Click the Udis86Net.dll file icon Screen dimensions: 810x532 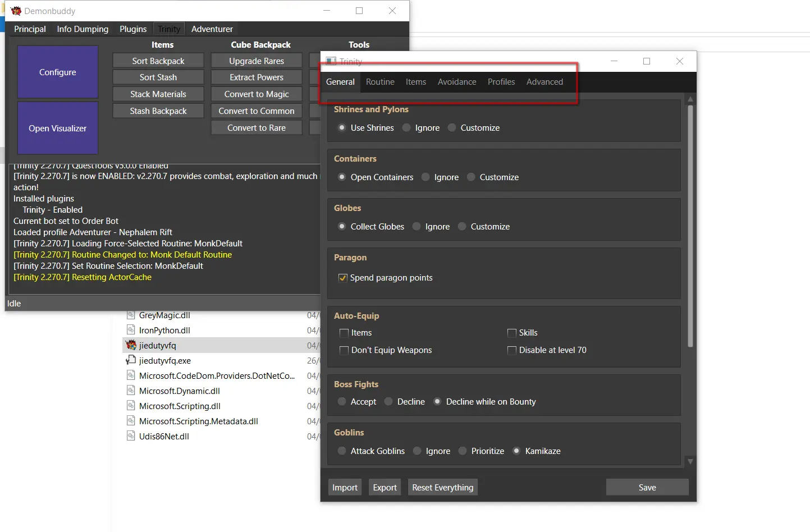click(131, 436)
